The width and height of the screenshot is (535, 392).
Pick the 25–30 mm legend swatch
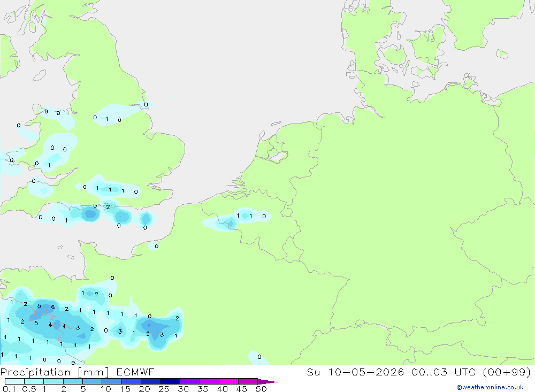click(x=170, y=381)
